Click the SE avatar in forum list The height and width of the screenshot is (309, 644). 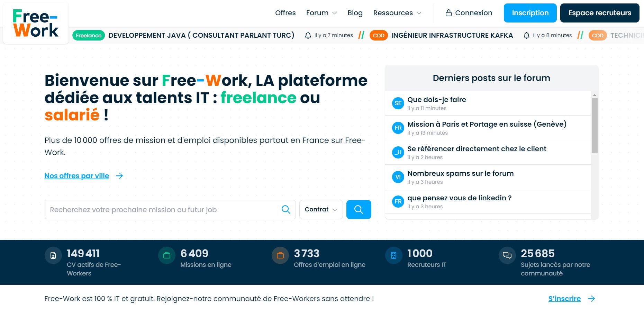tap(398, 103)
